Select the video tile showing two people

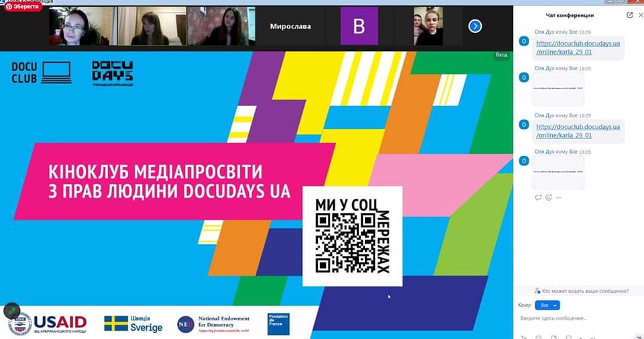(x=428, y=26)
